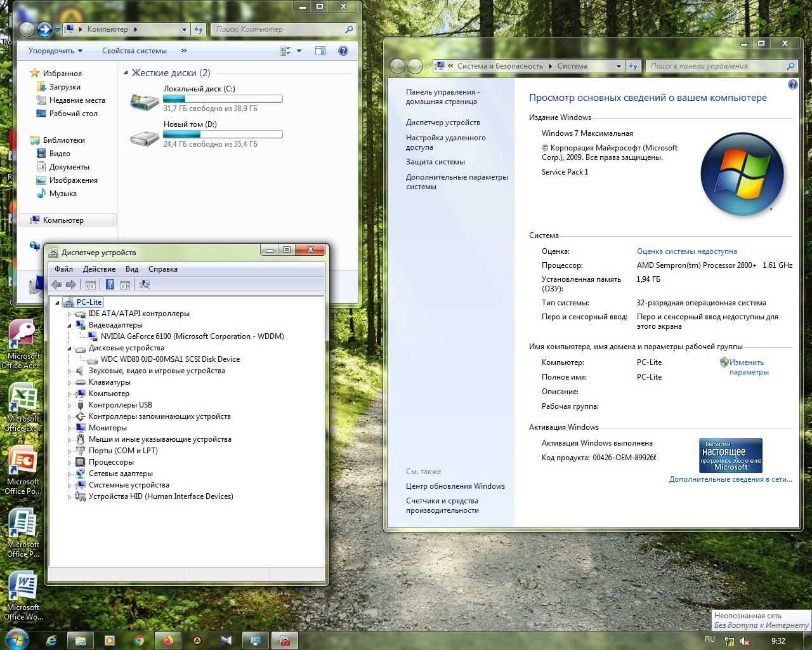The height and width of the screenshot is (650, 812).
Task: Open Защита системы link
Action: (x=435, y=162)
